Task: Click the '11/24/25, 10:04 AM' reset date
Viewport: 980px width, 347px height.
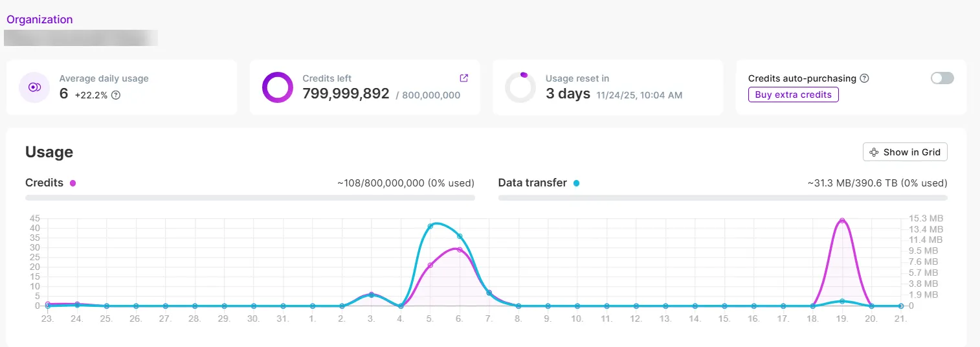Action: [639, 95]
